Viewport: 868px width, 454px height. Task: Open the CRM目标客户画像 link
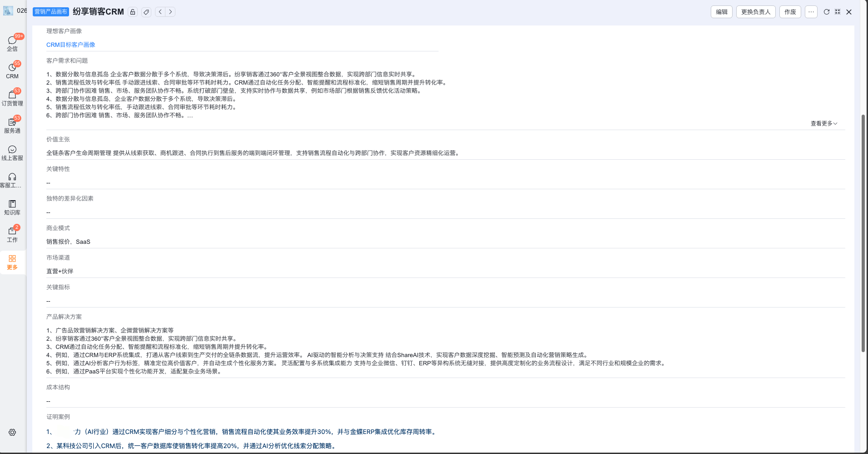(71, 45)
